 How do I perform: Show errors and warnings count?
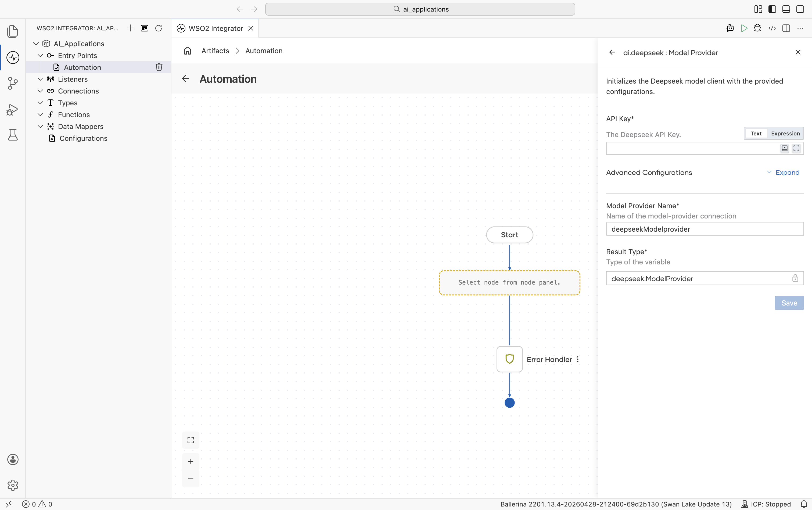[37, 504]
